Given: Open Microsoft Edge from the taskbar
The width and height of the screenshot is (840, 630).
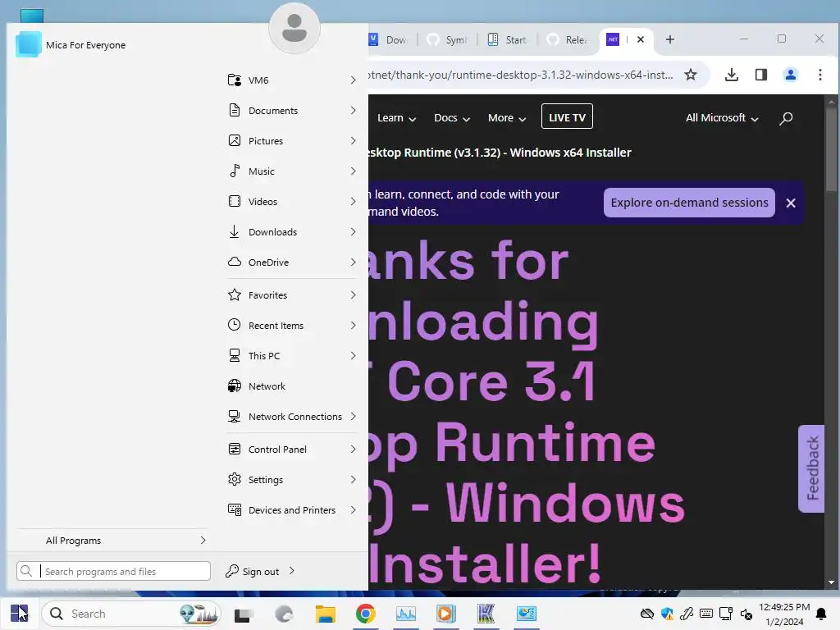Looking at the screenshot, I should pyautogui.click(x=284, y=614).
